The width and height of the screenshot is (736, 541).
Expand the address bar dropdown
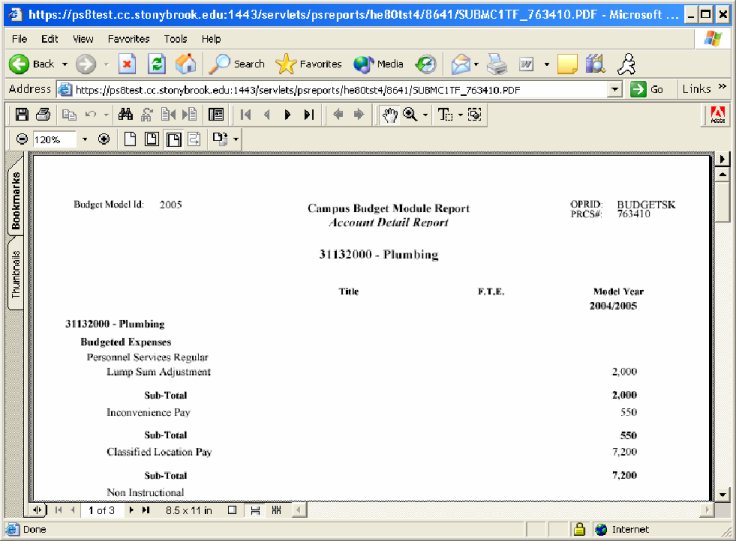click(615, 89)
